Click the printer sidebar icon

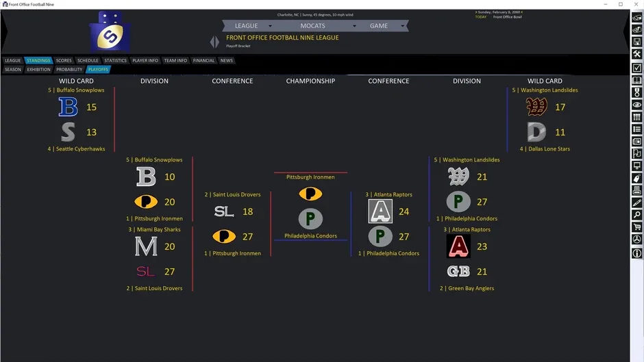click(x=636, y=190)
